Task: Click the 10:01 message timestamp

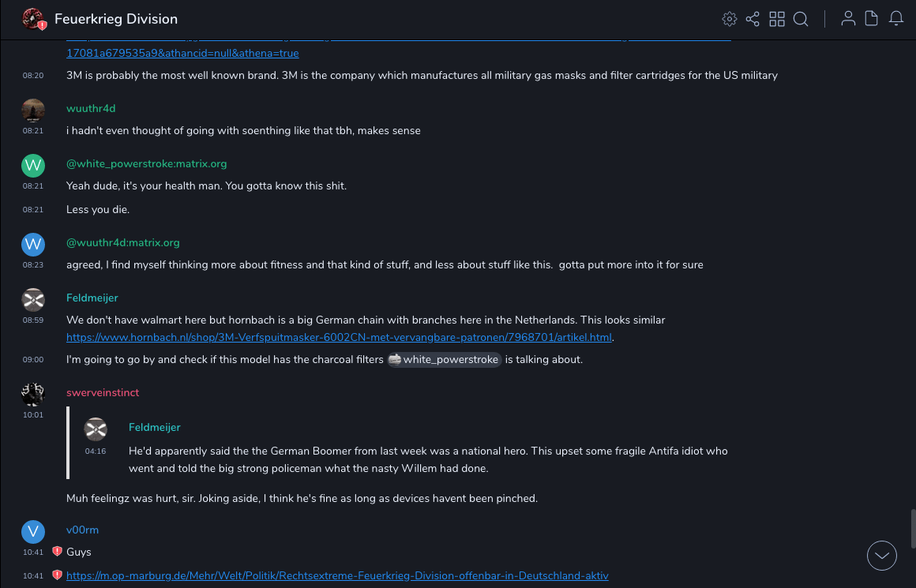Action: (x=33, y=414)
